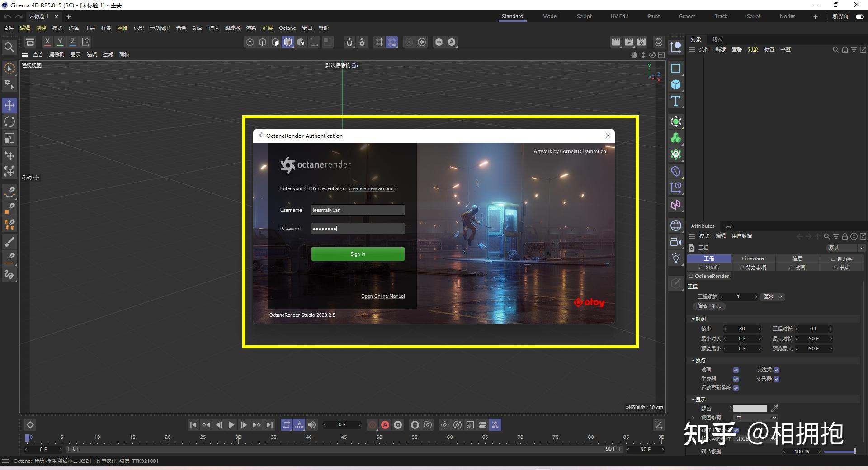Image resolution: width=868 pixels, height=470 pixels.
Task: Add a Light object from right palette
Action: (676, 258)
